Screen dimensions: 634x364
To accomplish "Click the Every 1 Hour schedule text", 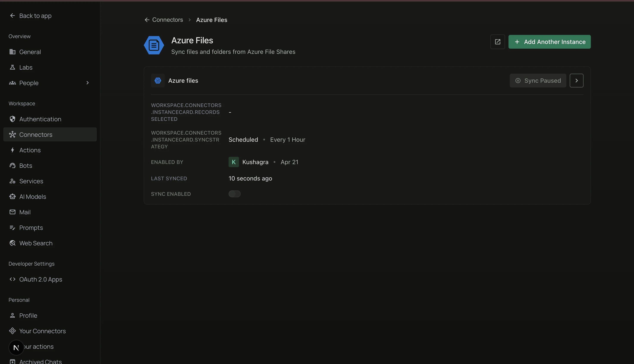I will tap(288, 140).
